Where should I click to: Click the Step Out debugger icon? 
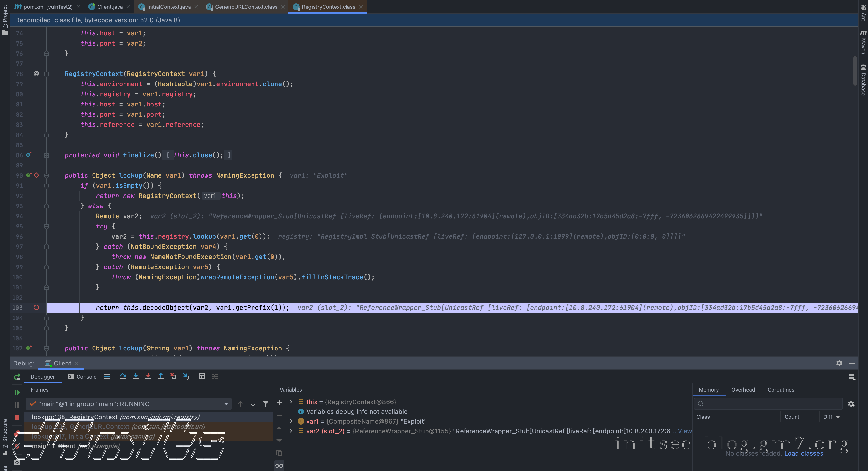pyautogui.click(x=161, y=376)
